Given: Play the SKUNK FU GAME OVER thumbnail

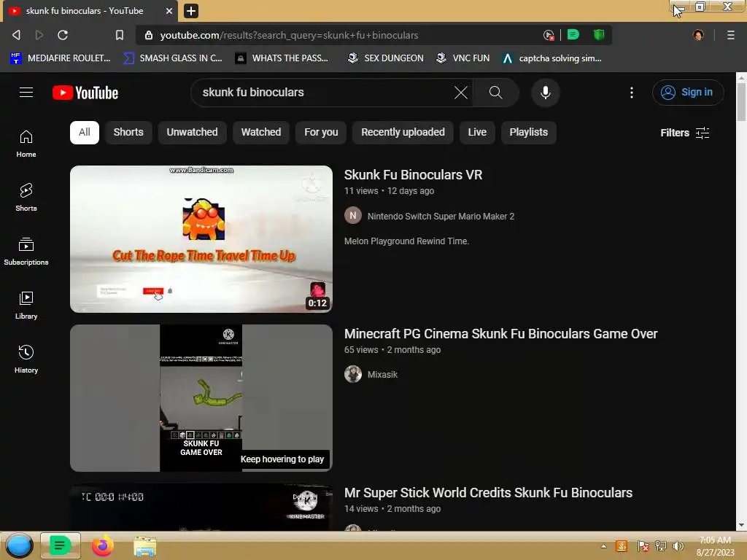Looking at the screenshot, I should 201,398.
